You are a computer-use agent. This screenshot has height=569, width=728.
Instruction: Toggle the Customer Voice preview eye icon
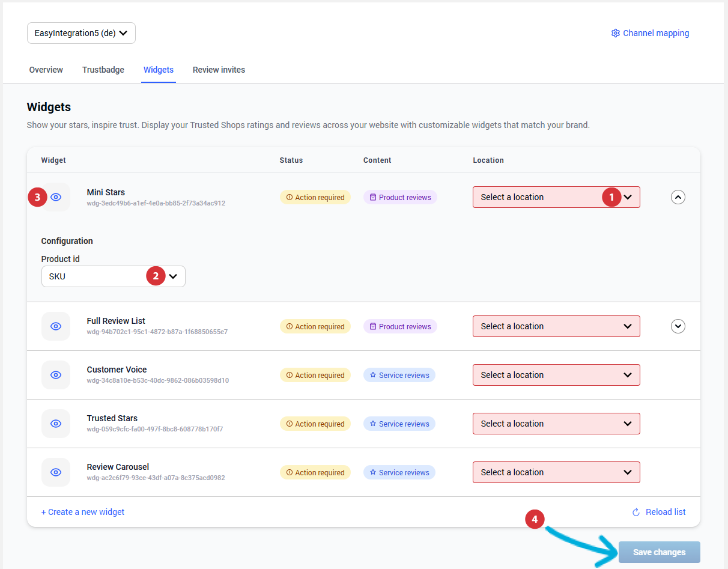pyautogui.click(x=56, y=375)
